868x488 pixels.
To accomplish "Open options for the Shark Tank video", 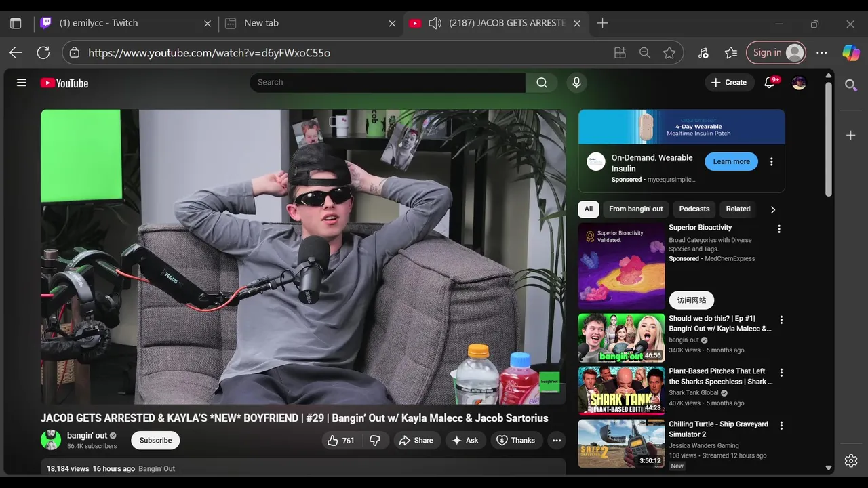I will coord(781,373).
